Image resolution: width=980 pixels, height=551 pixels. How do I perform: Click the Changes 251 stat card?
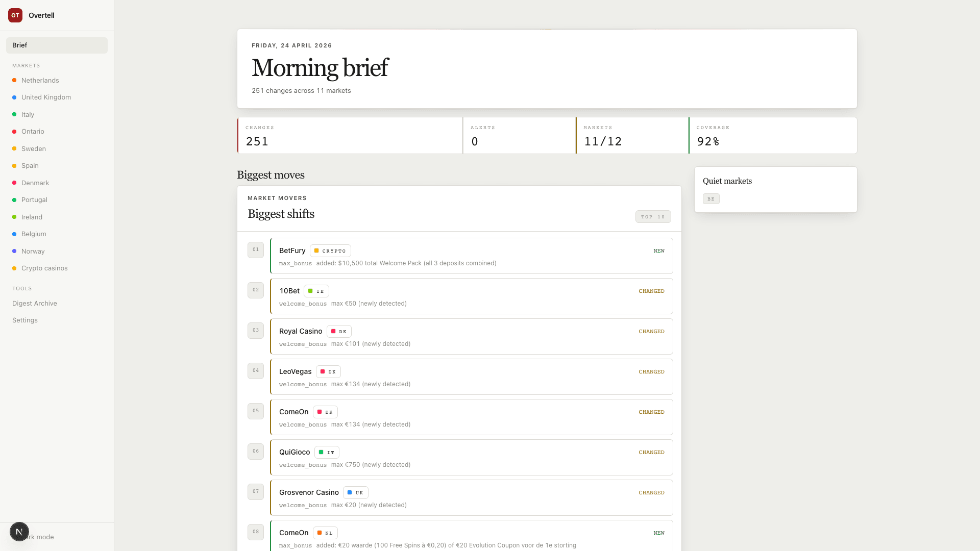pos(350,136)
